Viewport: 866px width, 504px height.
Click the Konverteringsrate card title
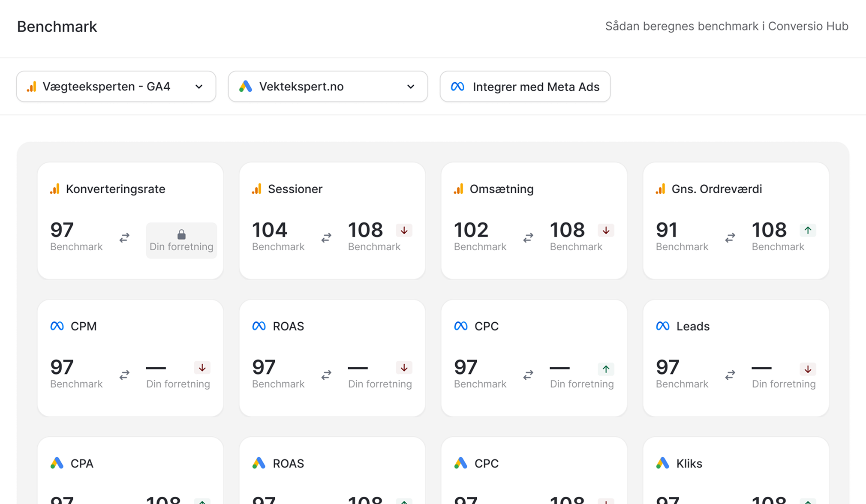tap(116, 189)
